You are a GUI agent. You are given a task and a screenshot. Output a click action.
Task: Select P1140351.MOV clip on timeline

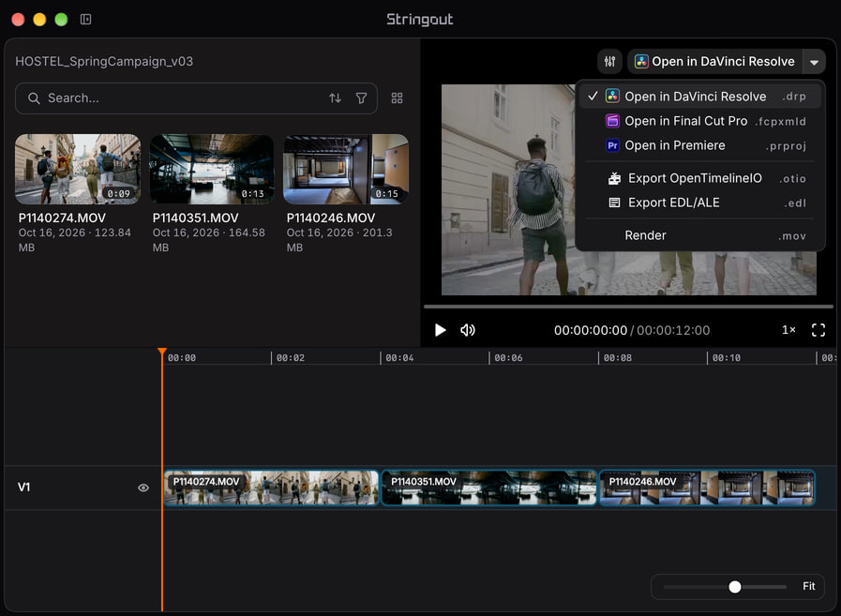489,488
